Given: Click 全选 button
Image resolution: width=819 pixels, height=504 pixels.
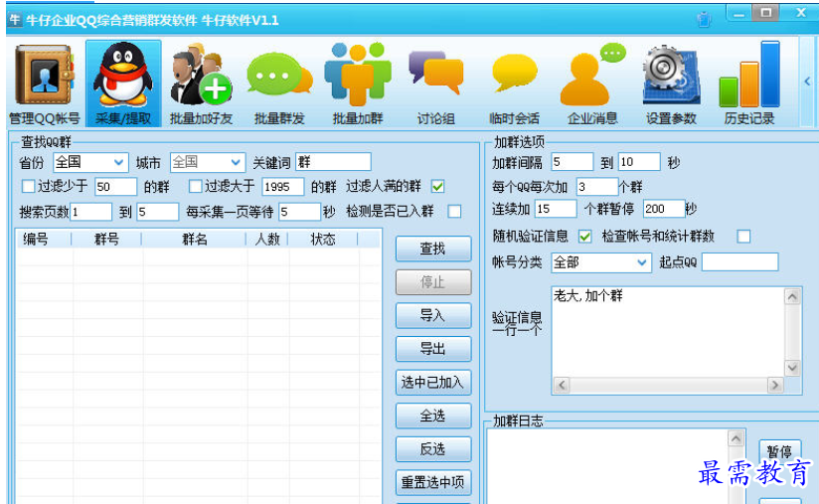Looking at the screenshot, I should (x=433, y=416).
